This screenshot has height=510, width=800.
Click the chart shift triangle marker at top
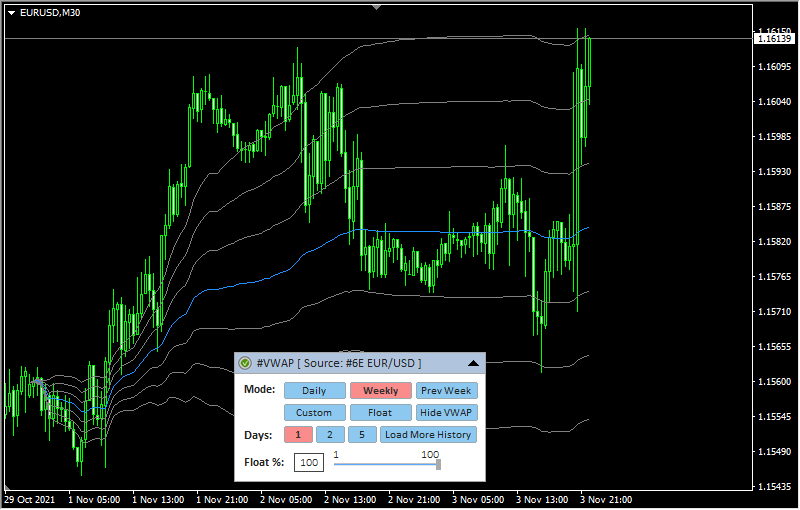376,6
